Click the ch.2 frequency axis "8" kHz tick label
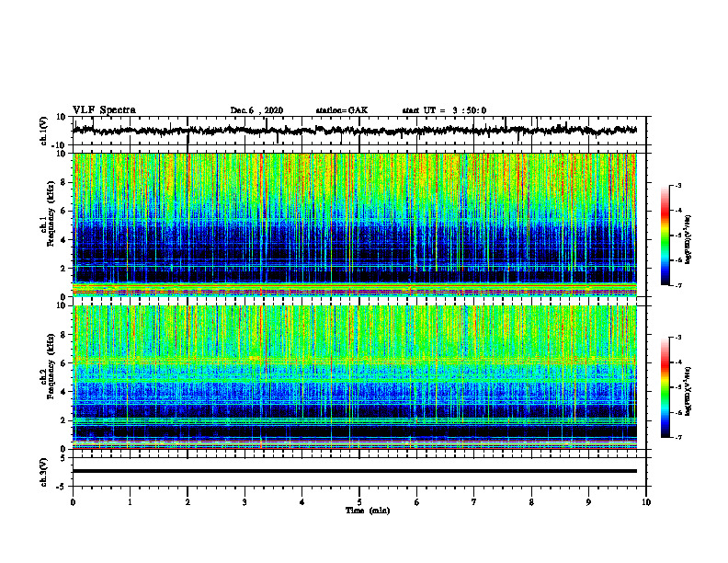 [x=63, y=335]
